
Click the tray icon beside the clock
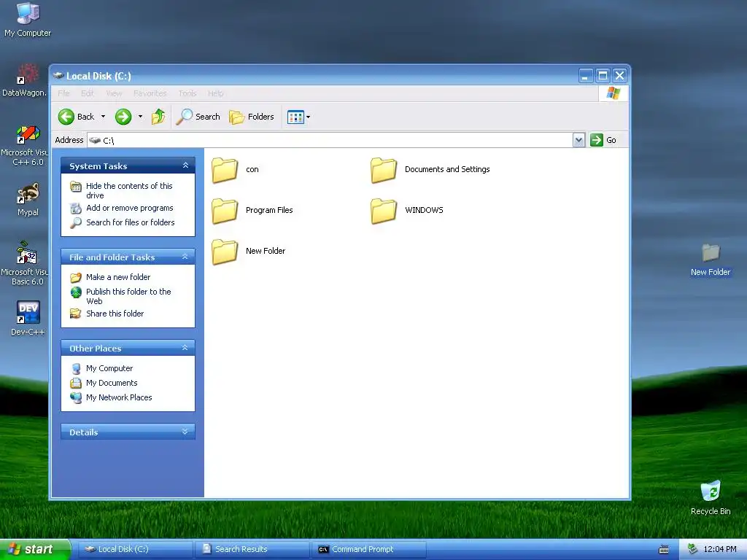(693, 549)
